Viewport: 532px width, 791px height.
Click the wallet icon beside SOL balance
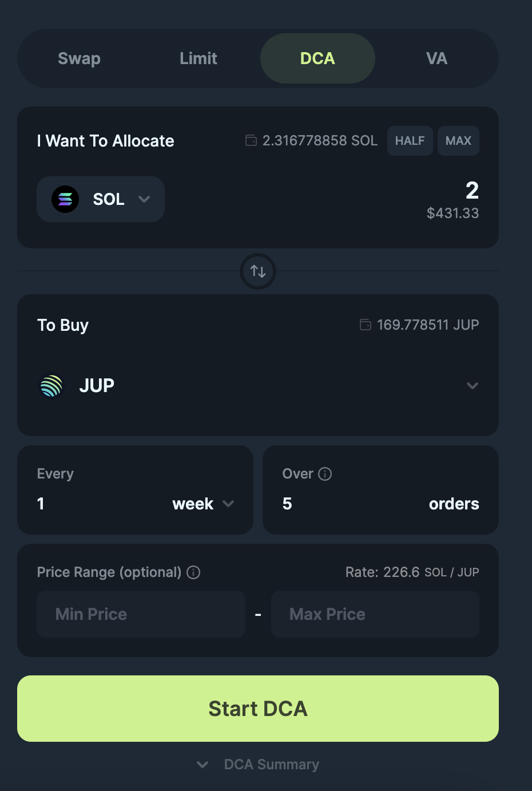[x=251, y=140]
